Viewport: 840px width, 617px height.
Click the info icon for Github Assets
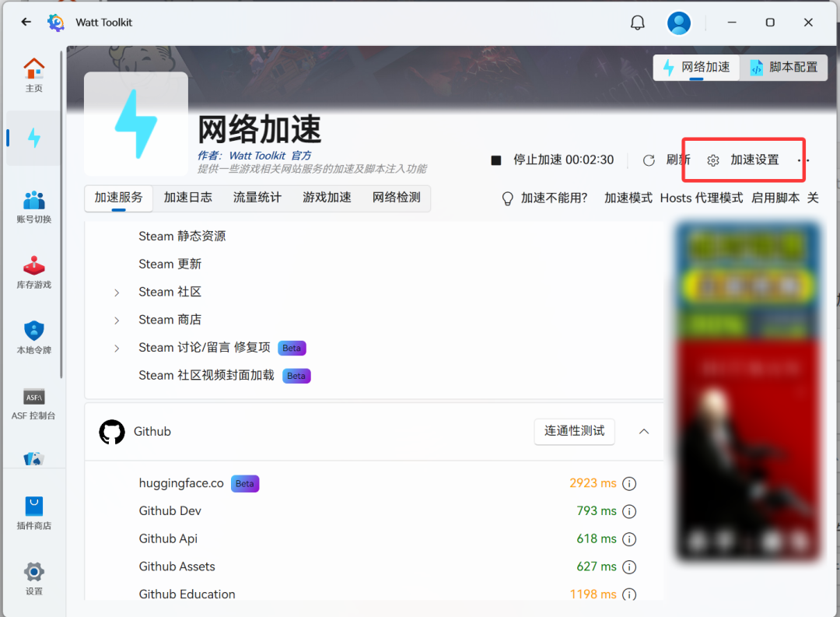pyautogui.click(x=629, y=567)
